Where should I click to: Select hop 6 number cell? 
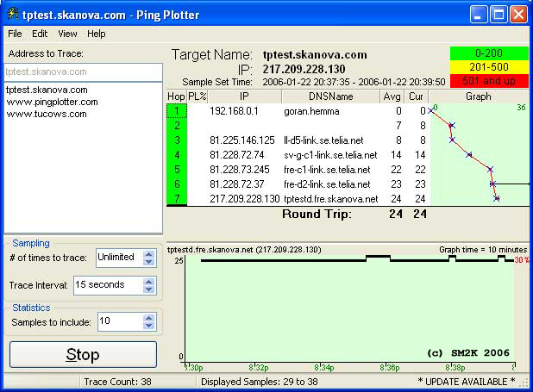177,184
